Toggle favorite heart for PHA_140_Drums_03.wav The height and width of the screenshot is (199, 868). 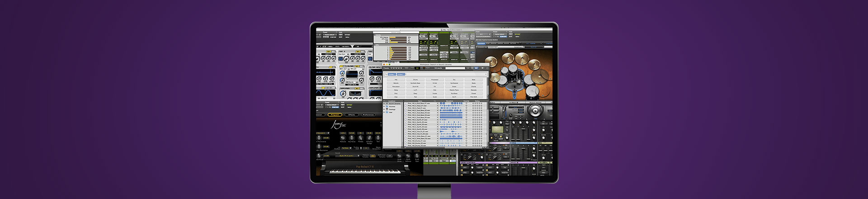(466, 146)
